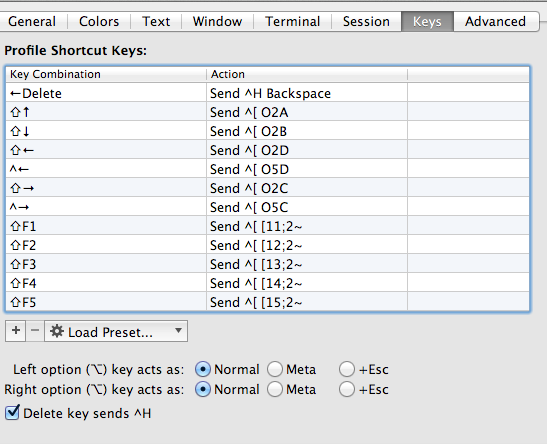Click the gear icon beside Load Preset
This screenshot has height=444, width=547.
tap(57, 331)
